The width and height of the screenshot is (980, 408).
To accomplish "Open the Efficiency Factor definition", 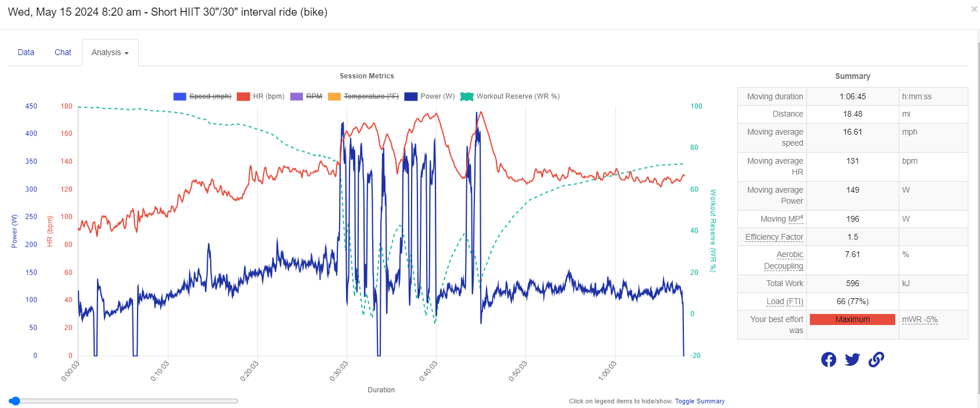I will click(x=774, y=237).
